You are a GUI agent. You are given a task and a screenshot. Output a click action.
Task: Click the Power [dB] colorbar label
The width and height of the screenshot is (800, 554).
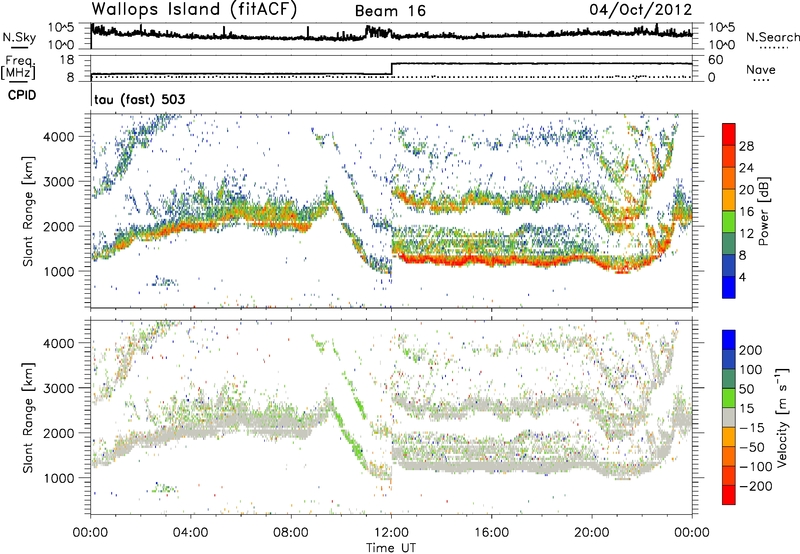tap(764, 211)
